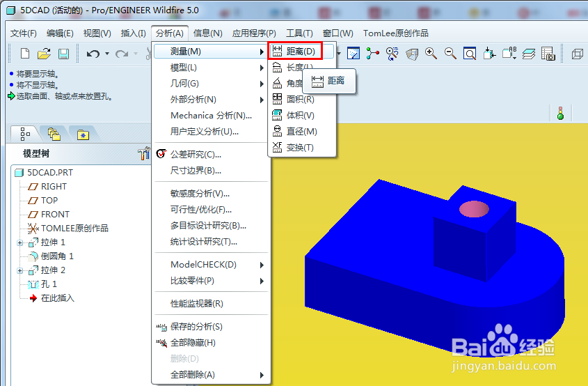This screenshot has width=588, height=386.
Task: Open model tree settings with the hammer icon
Action: point(143,153)
